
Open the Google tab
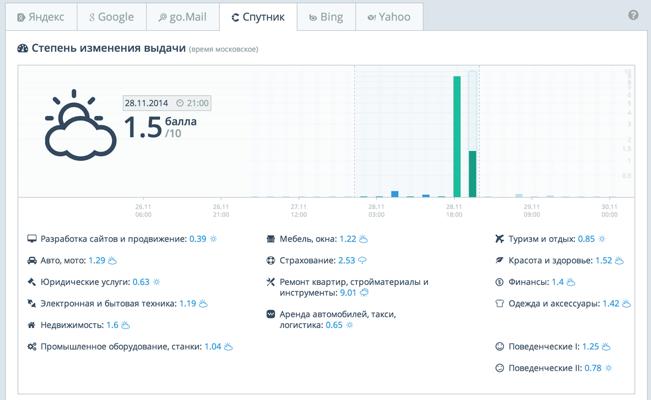pyautogui.click(x=111, y=17)
